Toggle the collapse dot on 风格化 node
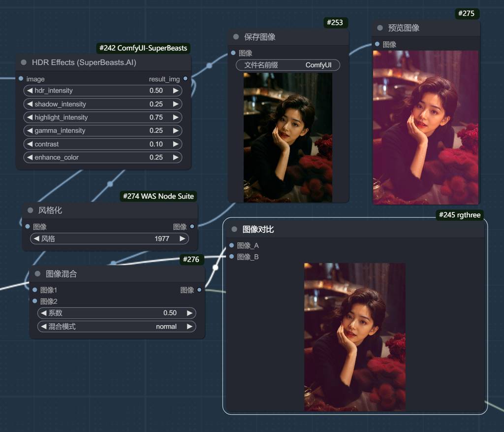The height and width of the screenshot is (432, 504). [30, 210]
